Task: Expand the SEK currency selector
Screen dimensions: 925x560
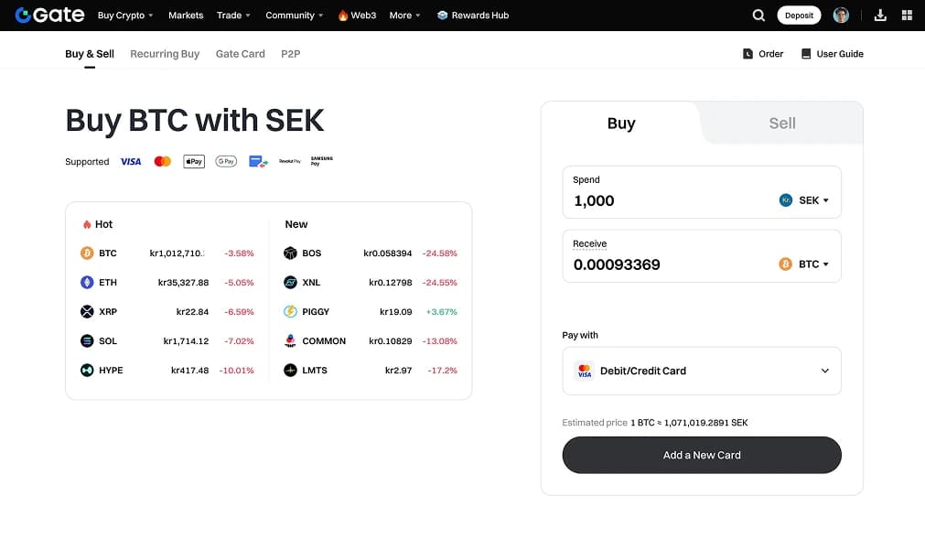Action: coord(804,200)
